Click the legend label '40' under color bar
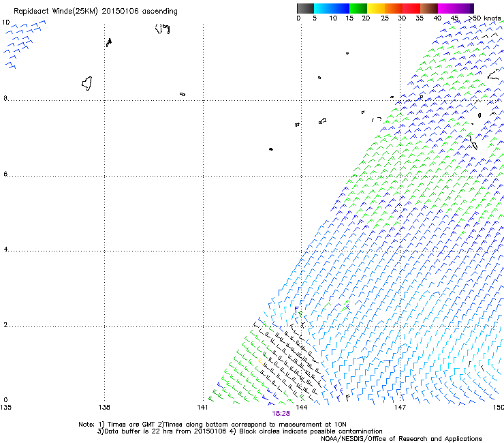Screen dimensions: 504x443 437,18
